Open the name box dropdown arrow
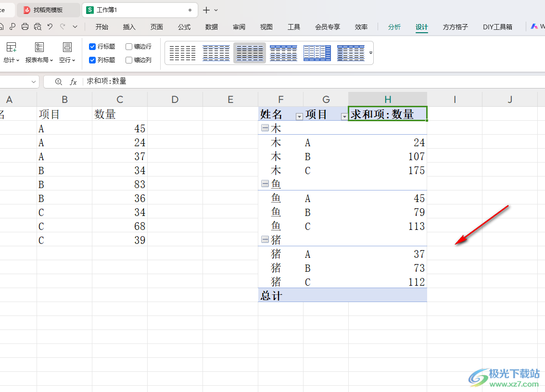This screenshot has width=545, height=392. pyautogui.click(x=33, y=82)
